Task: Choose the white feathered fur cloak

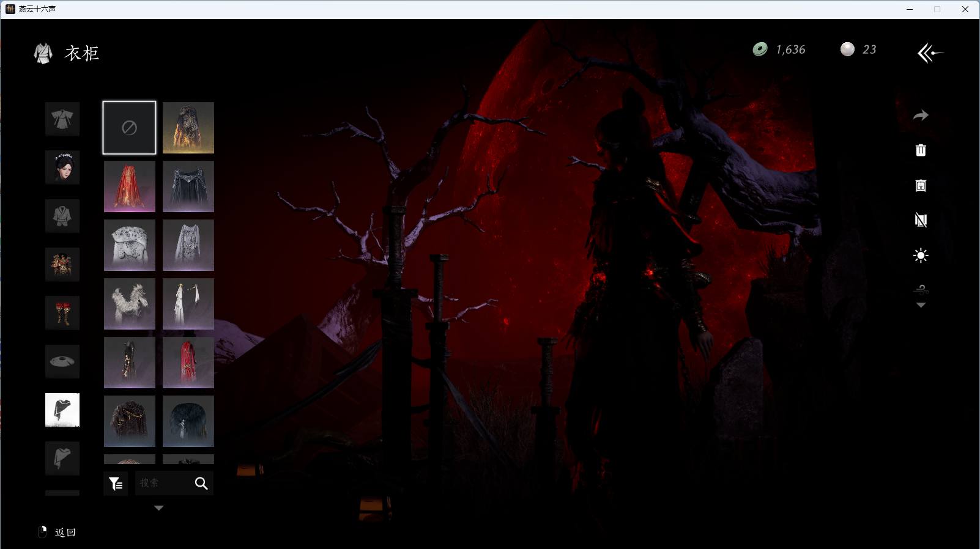Action: [x=130, y=304]
